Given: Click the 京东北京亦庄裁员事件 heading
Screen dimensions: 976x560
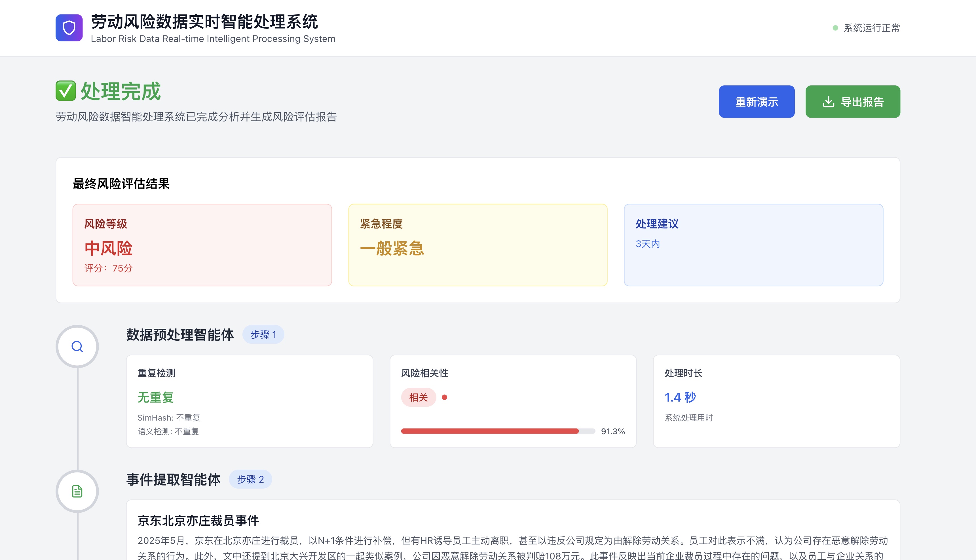Looking at the screenshot, I should [x=198, y=521].
